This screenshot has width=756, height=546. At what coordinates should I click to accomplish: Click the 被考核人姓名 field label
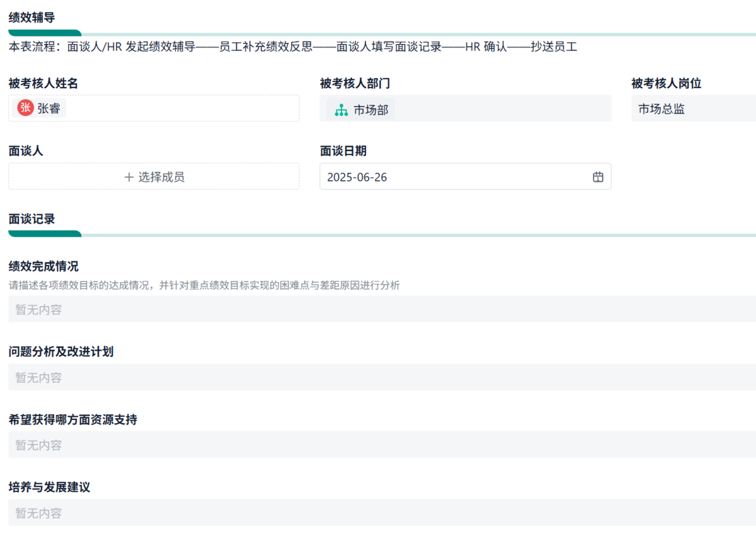click(x=43, y=83)
